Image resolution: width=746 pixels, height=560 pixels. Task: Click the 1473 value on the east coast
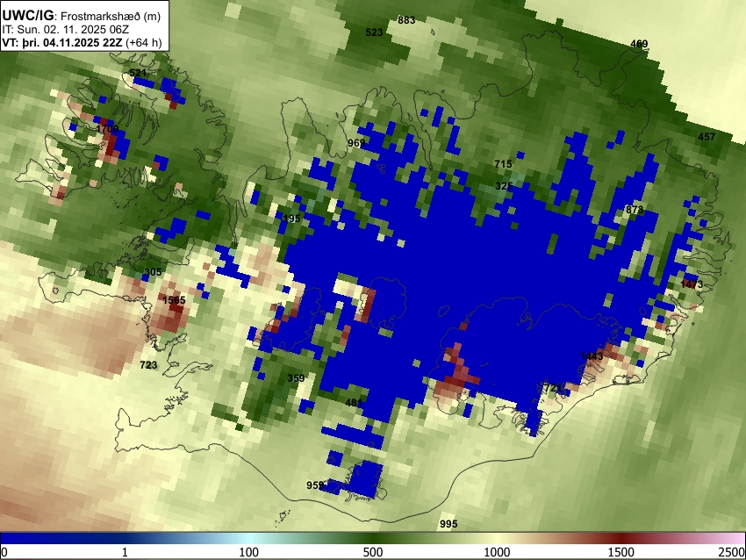pyautogui.click(x=692, y=284)
